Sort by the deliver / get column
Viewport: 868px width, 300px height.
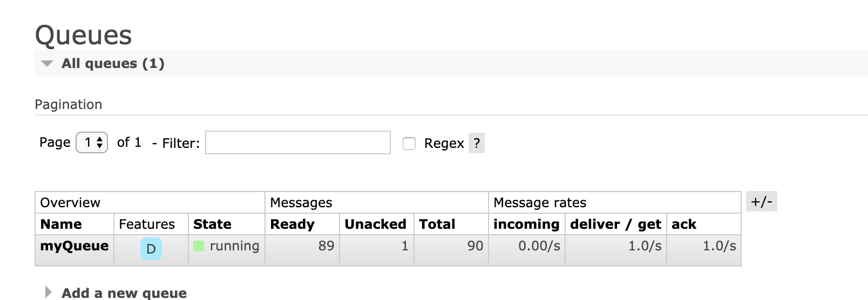click(615, 224)
